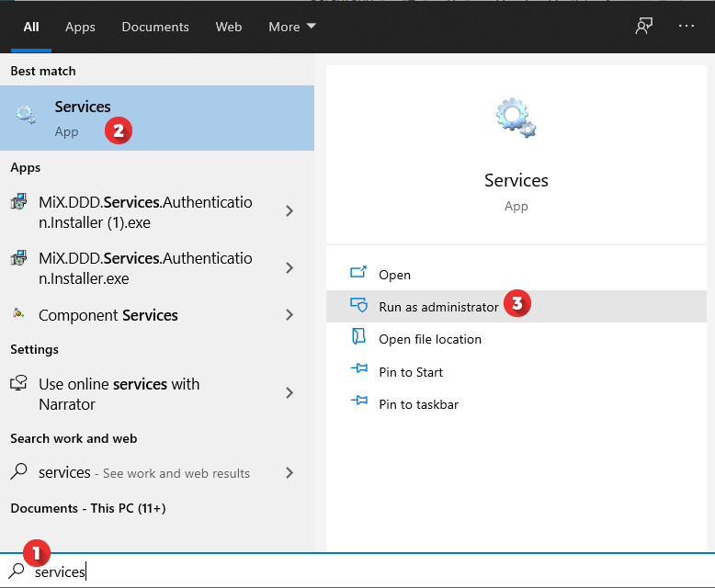Expand options for Installer (1).exe result
This screenshot has width=715, height=588.
click(289, 211)
